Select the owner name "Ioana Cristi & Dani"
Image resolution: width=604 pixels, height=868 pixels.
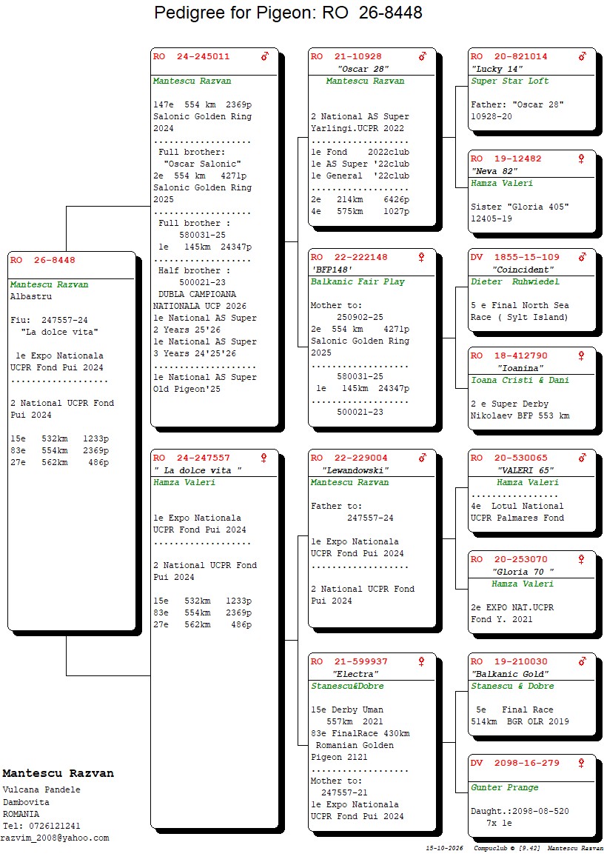[520, 380]
